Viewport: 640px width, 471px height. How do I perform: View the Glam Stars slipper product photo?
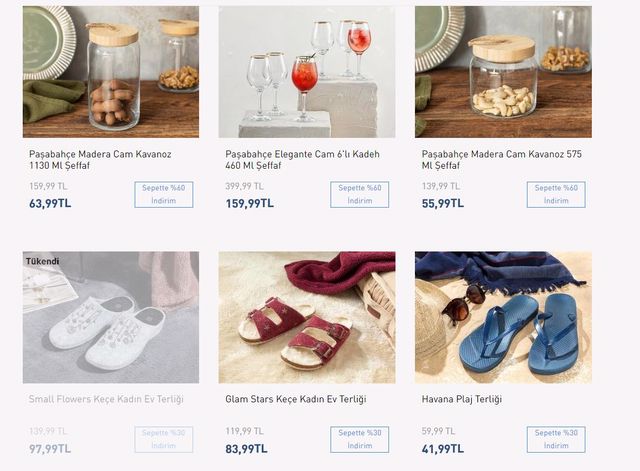(x=306, y=318)
